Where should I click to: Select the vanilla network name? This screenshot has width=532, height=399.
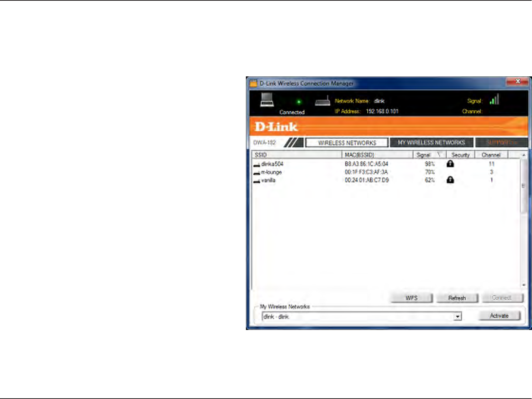point(268,180)
